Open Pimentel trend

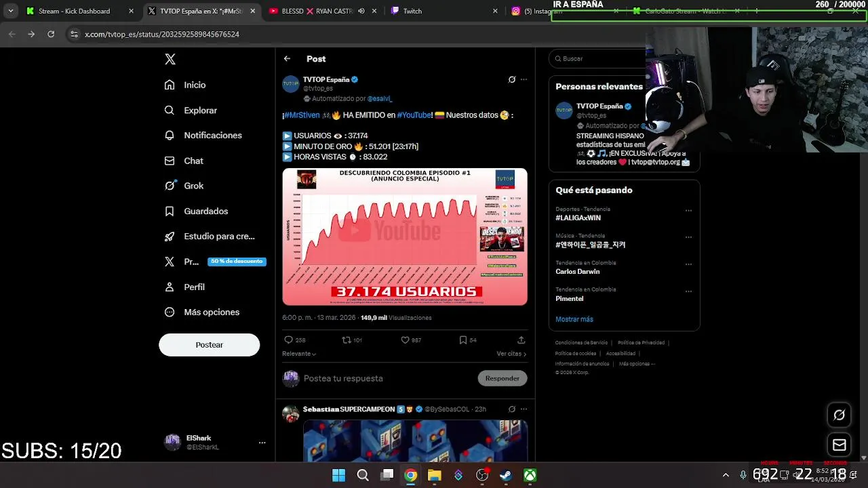click(569, 299)
